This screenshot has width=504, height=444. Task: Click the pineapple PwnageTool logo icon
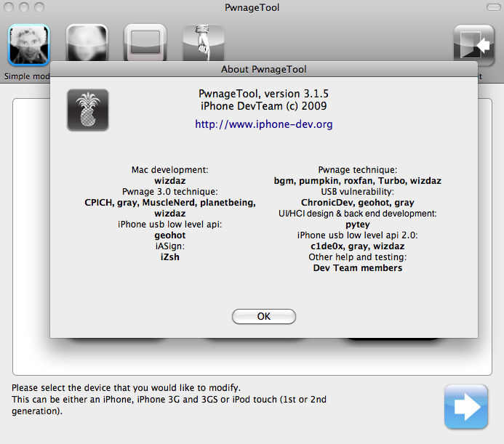88,110
